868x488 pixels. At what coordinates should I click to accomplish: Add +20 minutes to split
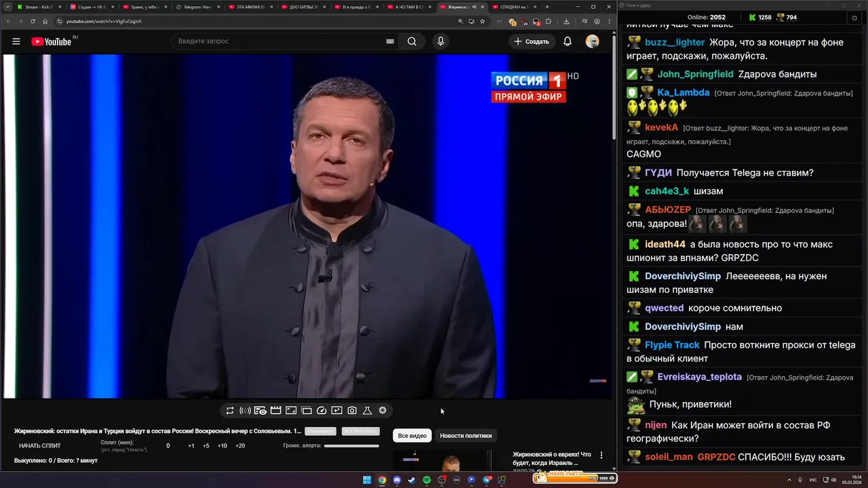pyautogui.click(x=240, y=446)
